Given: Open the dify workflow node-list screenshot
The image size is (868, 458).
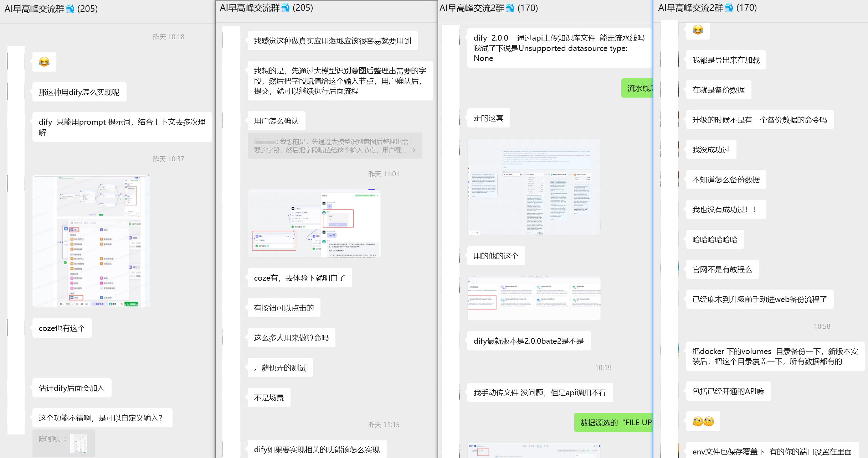Looking at the screenshot, I should [91, 241].
